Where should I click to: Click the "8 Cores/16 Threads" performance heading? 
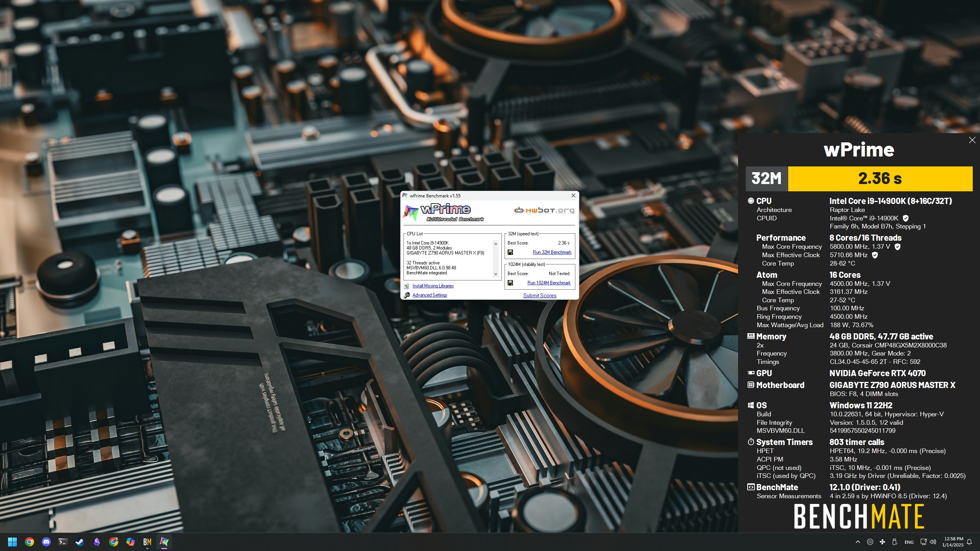coord(866,238)
